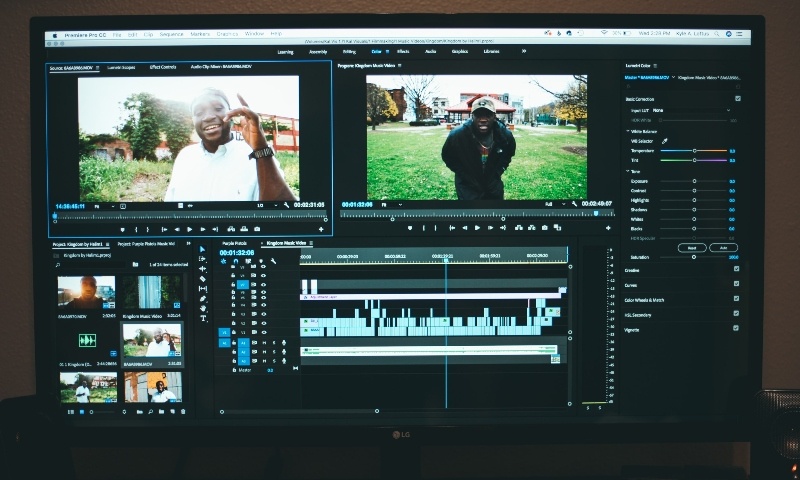Play the Source monitor clip
Viewport: 800px width, 480px height.
click(190, 230)
